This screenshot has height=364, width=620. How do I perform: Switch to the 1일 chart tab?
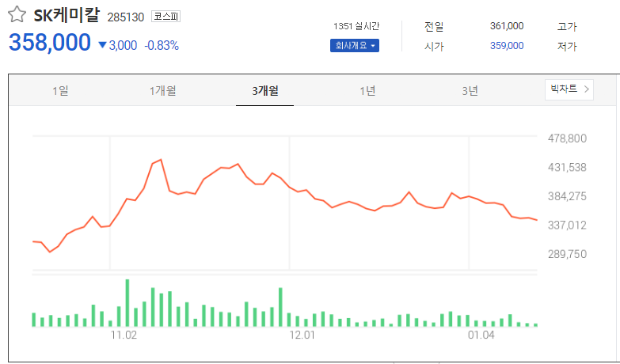60,90
